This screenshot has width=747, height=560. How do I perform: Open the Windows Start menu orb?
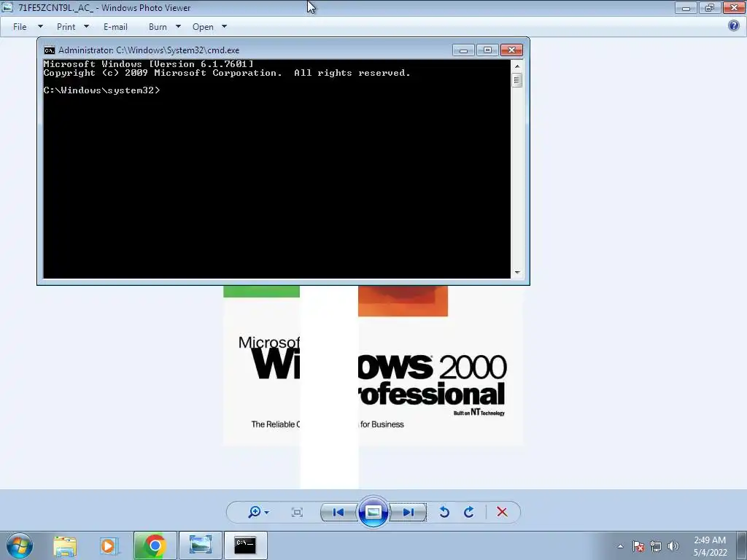20,545
